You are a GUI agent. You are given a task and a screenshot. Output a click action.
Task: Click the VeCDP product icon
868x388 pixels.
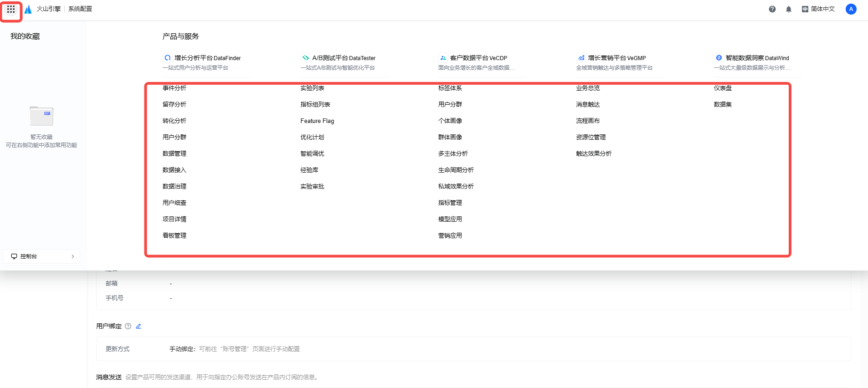443,58
